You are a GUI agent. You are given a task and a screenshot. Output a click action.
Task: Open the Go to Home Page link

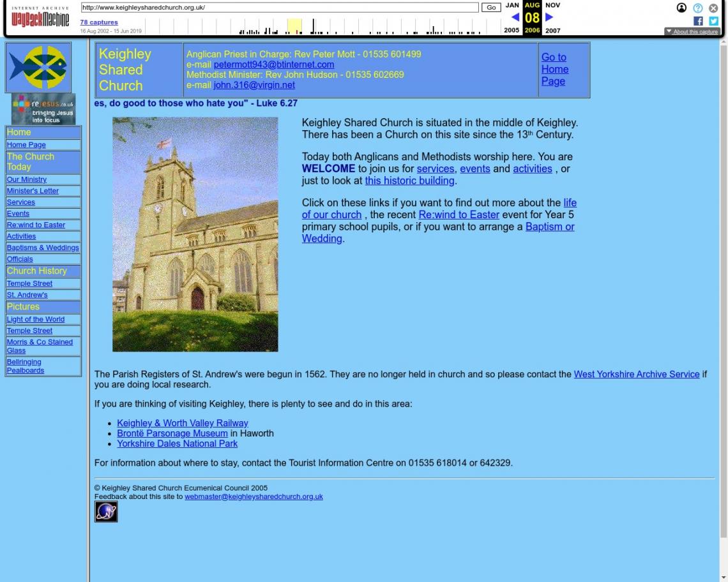(x=555, y=69)
